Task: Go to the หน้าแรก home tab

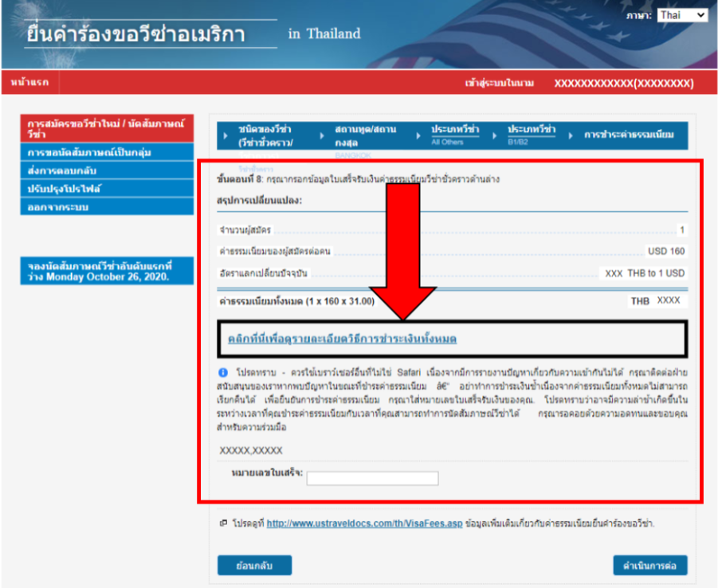Action: (x=29, y=82)
